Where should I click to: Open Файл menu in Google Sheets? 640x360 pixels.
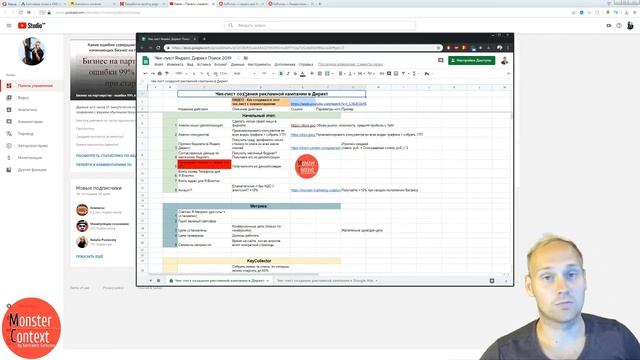pyautogui.click(x=159, y=64)
